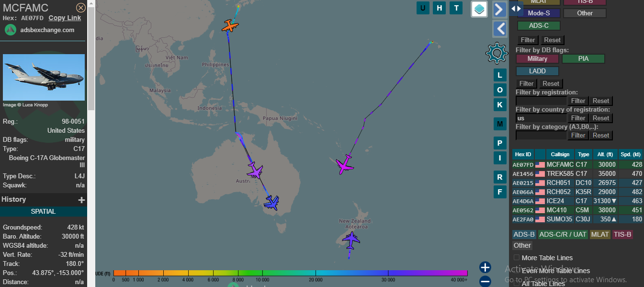The height and width of the screenshot is (287, 644).
Task: Select the magenta aircraft east of Australia
Action: pyautogui.click(x=345, y=165)
